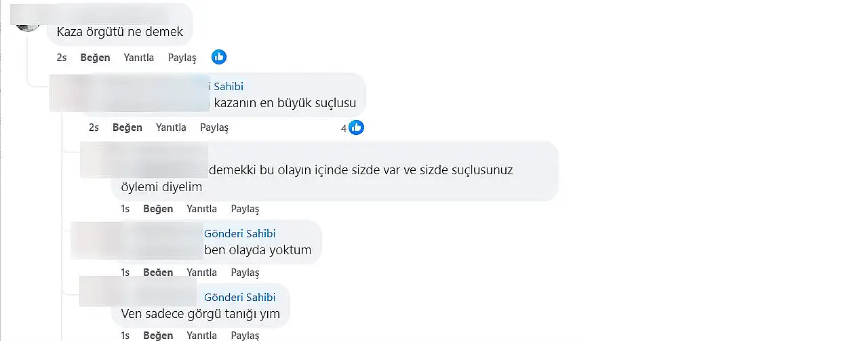The image size is (868, 341).
Task: Choose Paylaş under the "öylemi diyelim" comment
Action: 245,209
